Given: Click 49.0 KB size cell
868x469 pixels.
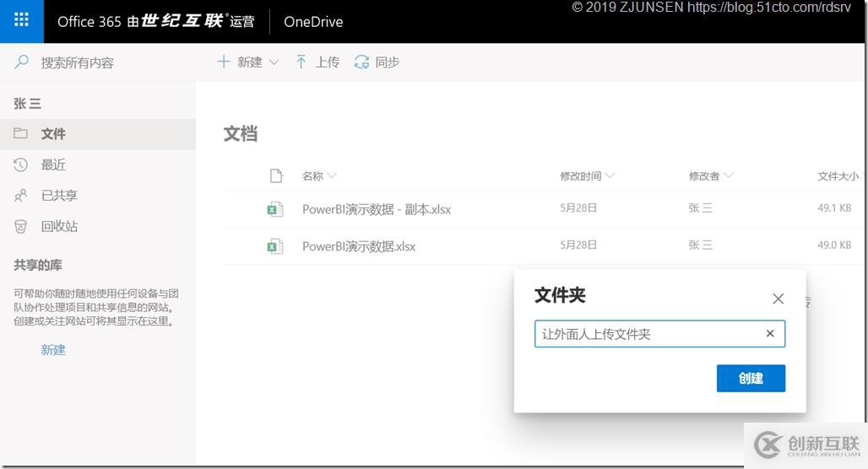Looking at the screenshot, I should 834,245.
